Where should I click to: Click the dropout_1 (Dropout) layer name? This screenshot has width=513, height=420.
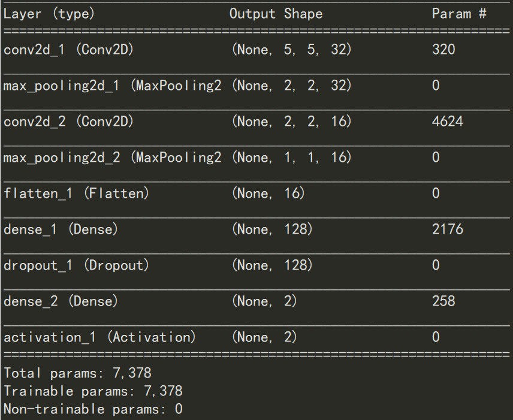click(76, 265)
